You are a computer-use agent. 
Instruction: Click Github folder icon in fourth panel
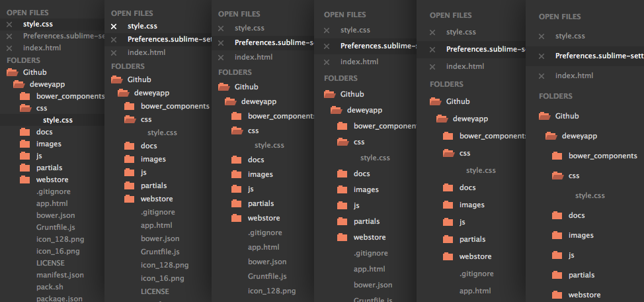click(330, 94)
